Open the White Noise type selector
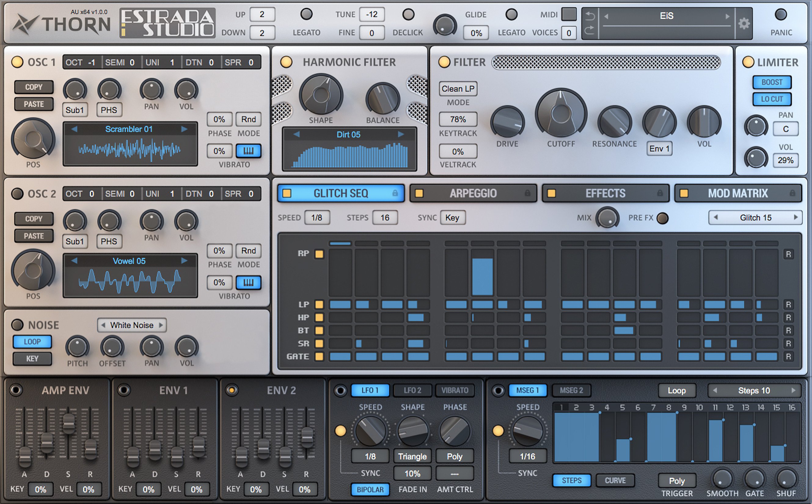This screenshot has height=504, width=812. coord(132,325)
